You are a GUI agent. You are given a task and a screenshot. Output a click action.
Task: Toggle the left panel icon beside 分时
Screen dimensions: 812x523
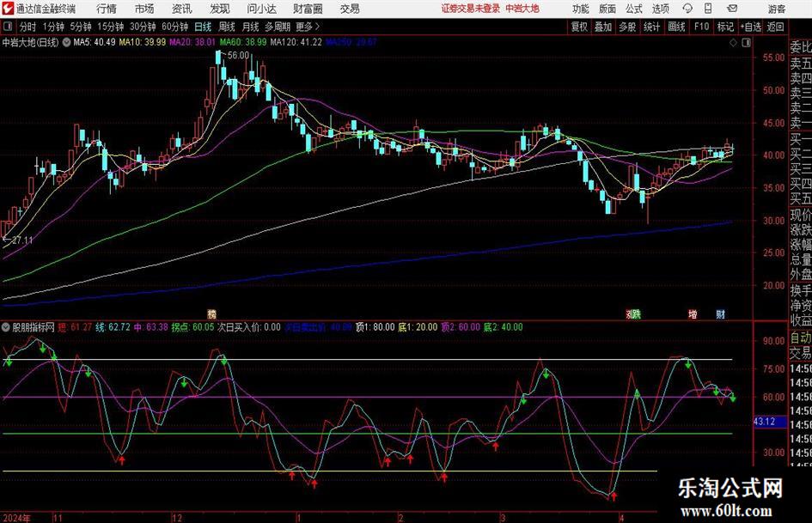[7, 27]
